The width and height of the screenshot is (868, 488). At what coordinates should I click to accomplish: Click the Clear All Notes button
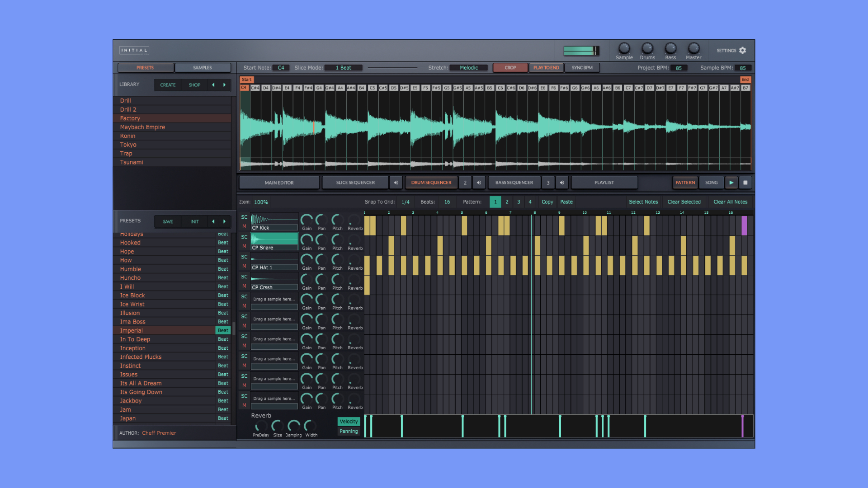click(x=730, y=202)
